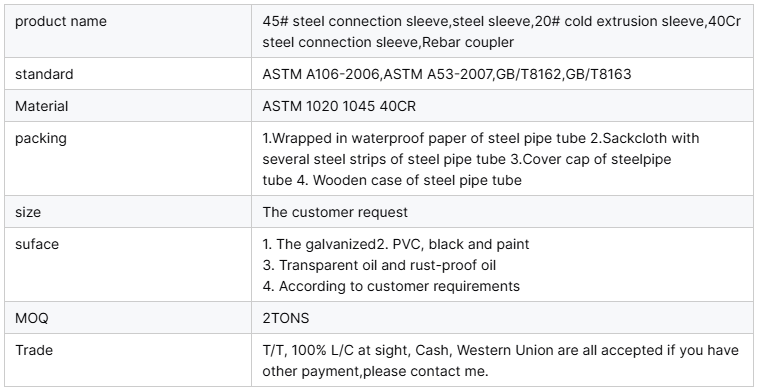Image resolution: width=759 pixels, height=391 pixels.
Task: Click the "MOQ" row label
Action: 31,318
